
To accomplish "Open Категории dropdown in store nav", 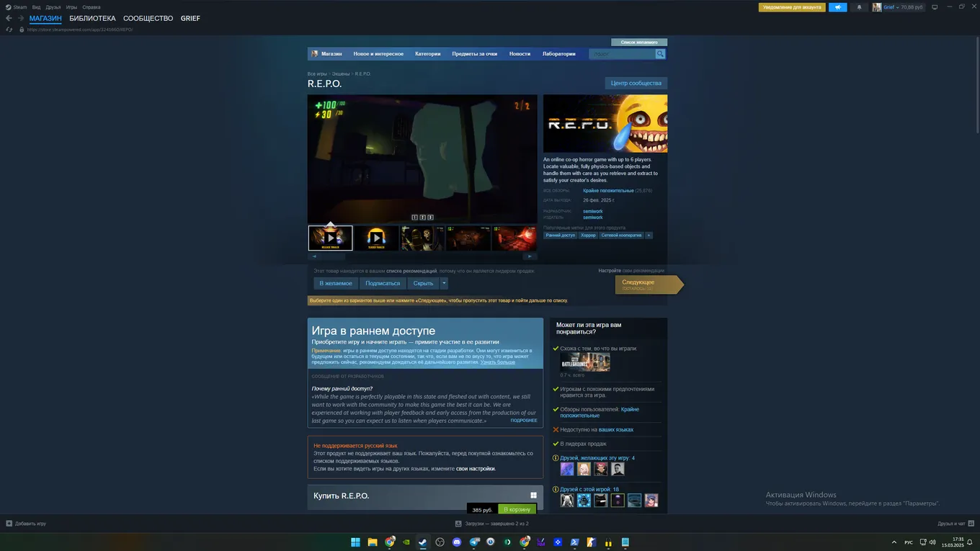I will [427, 54].
